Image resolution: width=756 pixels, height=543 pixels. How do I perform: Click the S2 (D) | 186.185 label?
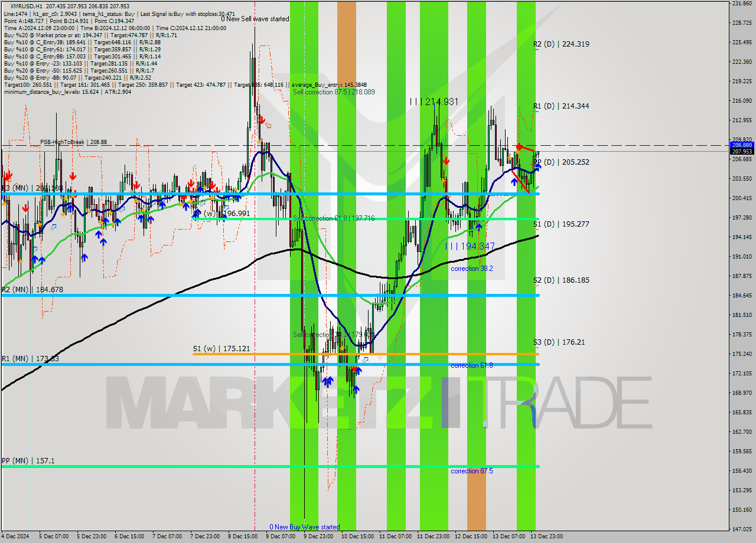[561, 280]
